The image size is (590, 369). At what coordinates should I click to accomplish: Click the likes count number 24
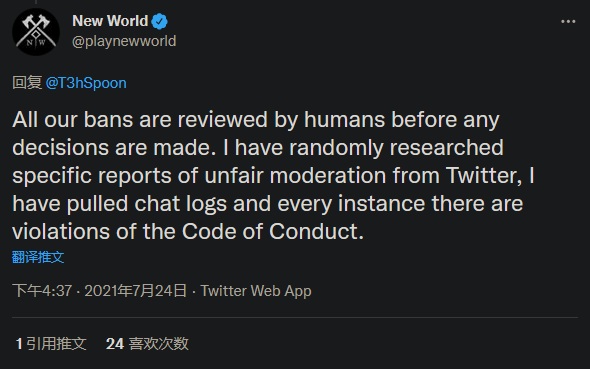point(115,344)
